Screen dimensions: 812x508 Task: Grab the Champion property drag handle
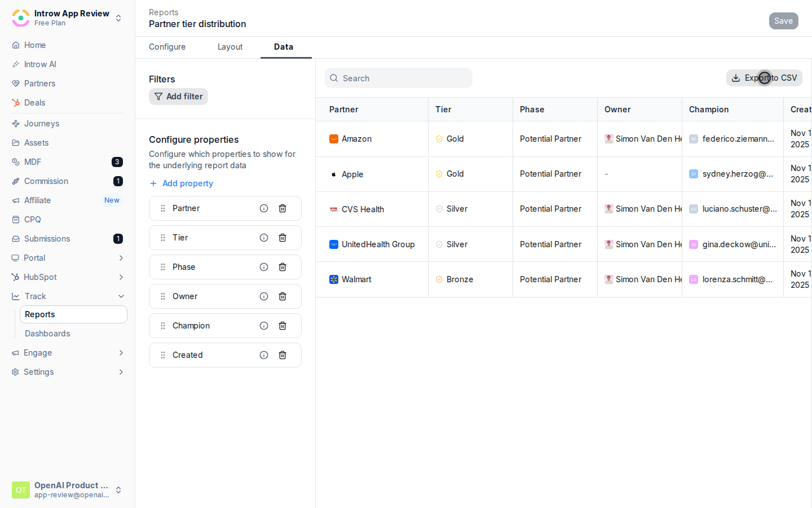163,326
